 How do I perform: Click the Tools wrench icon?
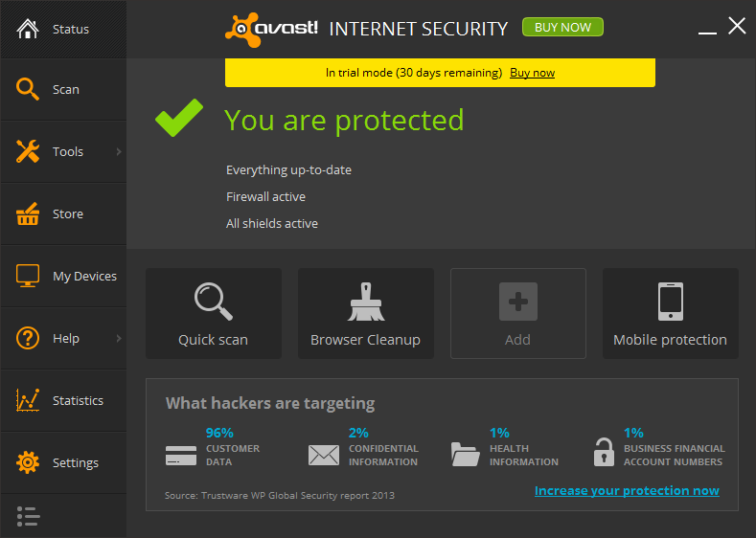(28, 151)
